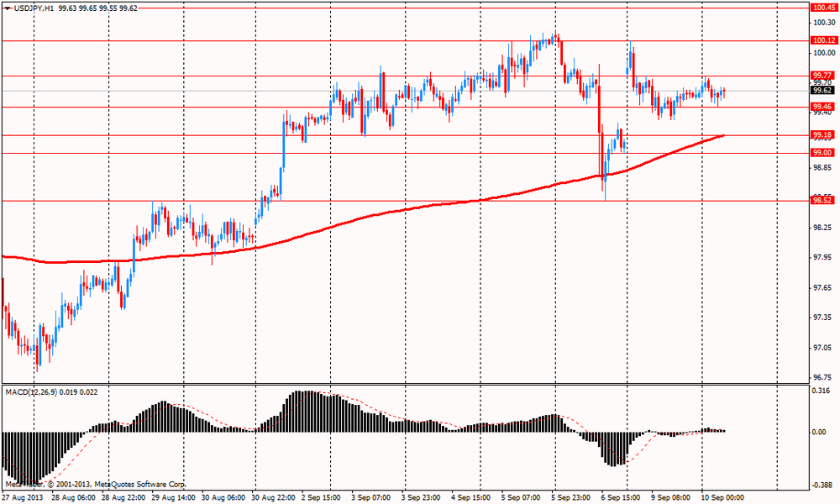Select the 99.00 price level label

point(822,152)
